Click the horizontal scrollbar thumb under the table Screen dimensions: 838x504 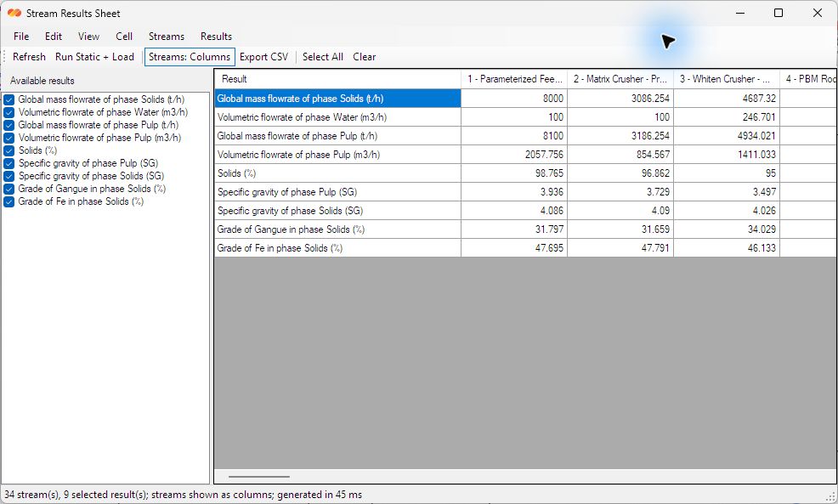[x=259, y=477]
